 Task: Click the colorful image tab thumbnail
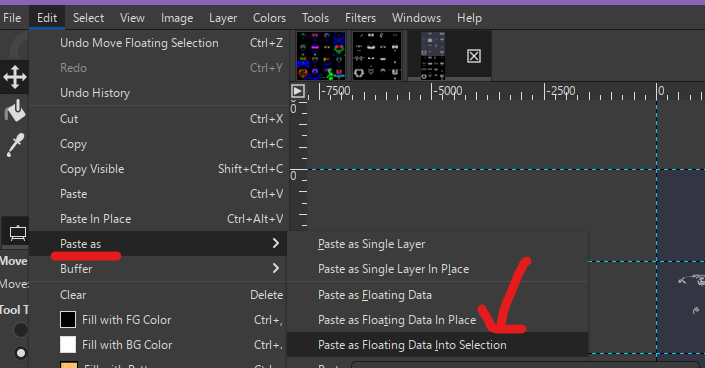(x=321, y=56)
